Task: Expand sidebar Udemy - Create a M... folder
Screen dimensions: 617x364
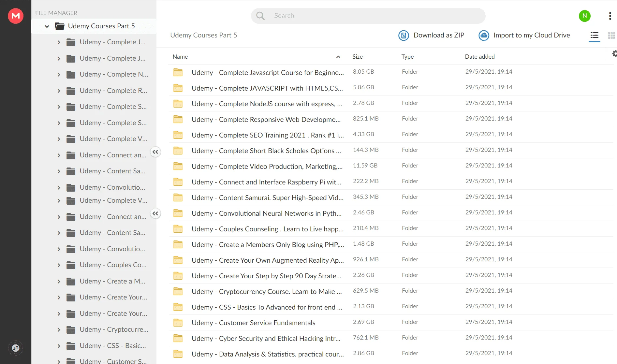Action: (x=59, y=281)
